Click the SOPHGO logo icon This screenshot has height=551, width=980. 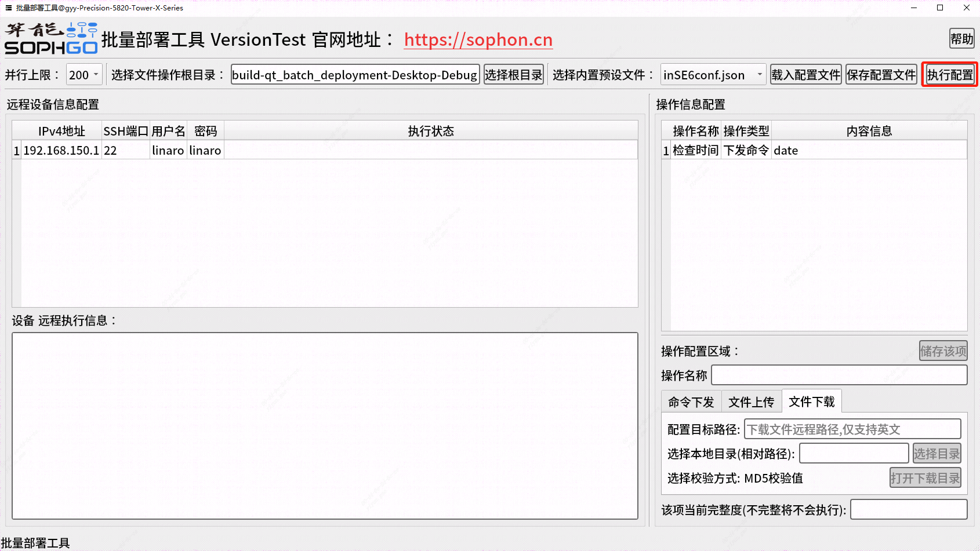click(x=51, y=39)
